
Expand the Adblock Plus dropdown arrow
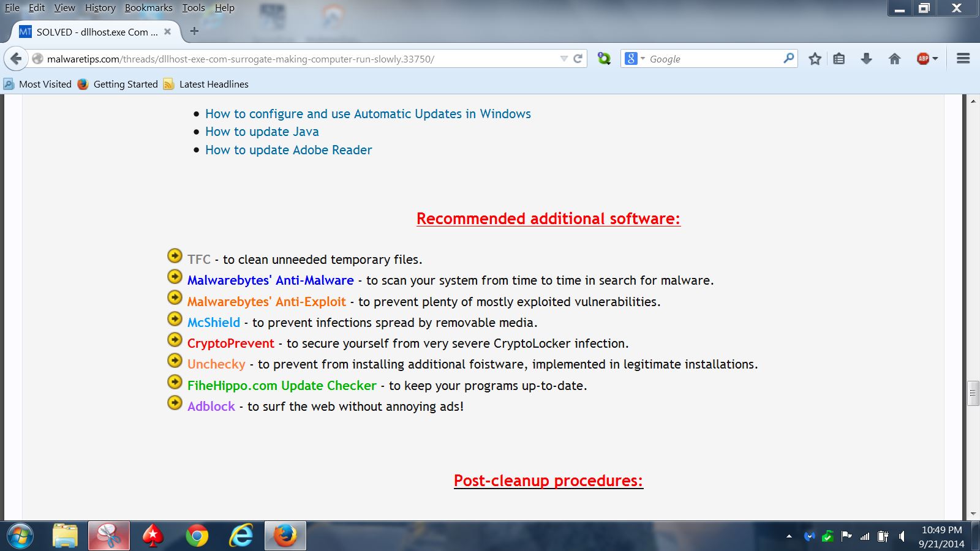coord(935,59)
